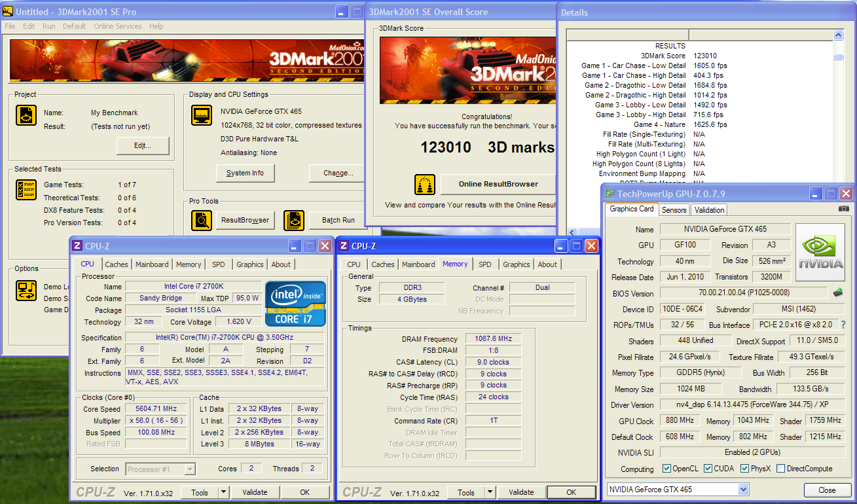This screenshot has width=857, height=504.
Task: Click OK in the CPU-Z window showing the Memory tab
Action: click(571, 492)
